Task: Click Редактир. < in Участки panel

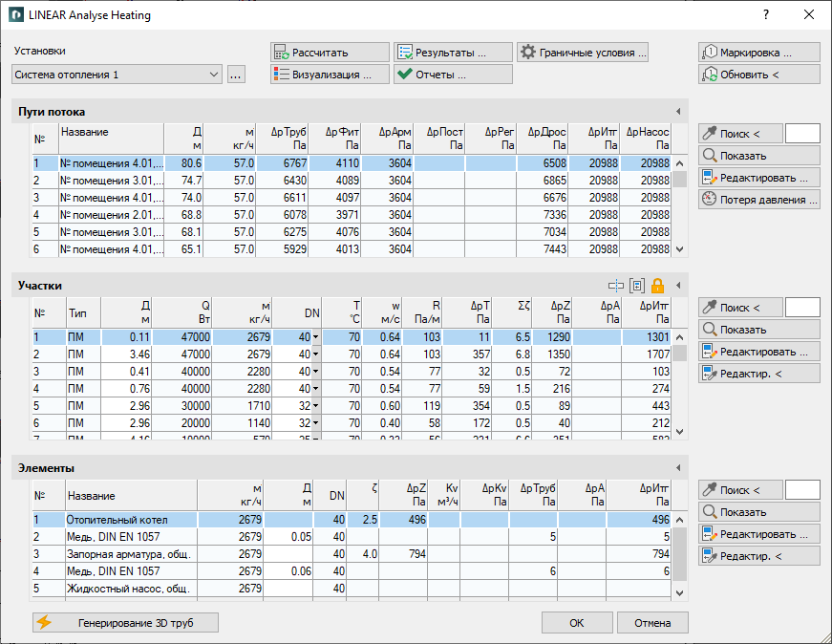Action: [759, 374]
